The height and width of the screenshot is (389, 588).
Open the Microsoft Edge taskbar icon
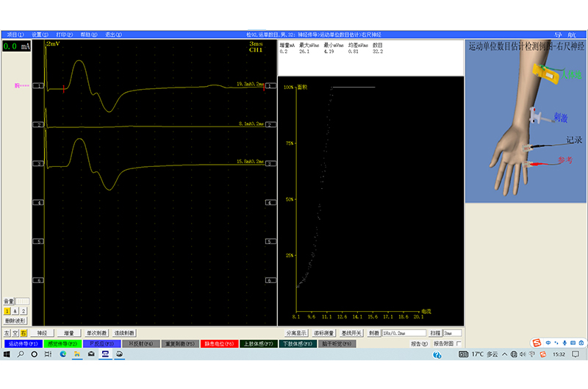[63, 354]
